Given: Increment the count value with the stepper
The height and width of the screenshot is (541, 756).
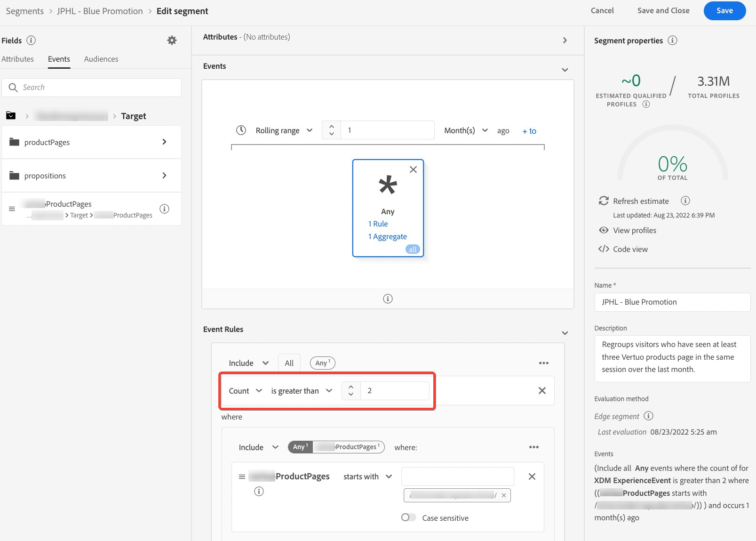Looking at the screenshot, I should point(351,387).
